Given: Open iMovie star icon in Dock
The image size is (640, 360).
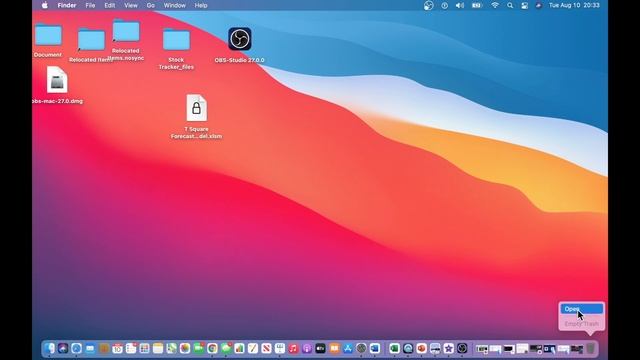Looking at the screenshot, I should pos(449,348).
